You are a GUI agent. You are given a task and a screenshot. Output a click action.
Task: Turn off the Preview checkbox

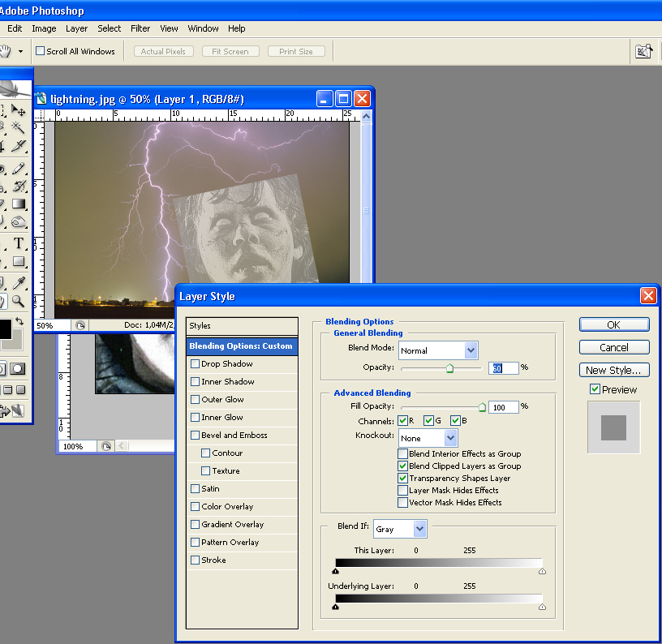[x=595, y=389]
